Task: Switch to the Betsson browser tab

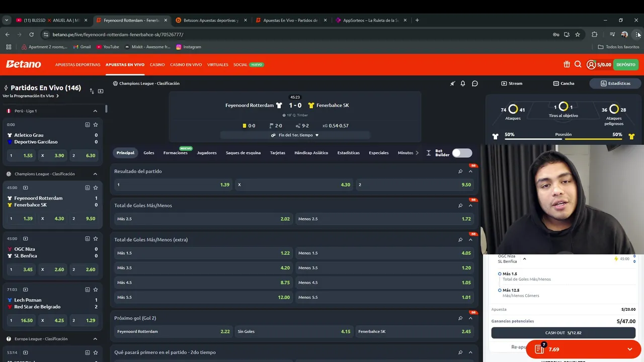Action: click(212, 20)
